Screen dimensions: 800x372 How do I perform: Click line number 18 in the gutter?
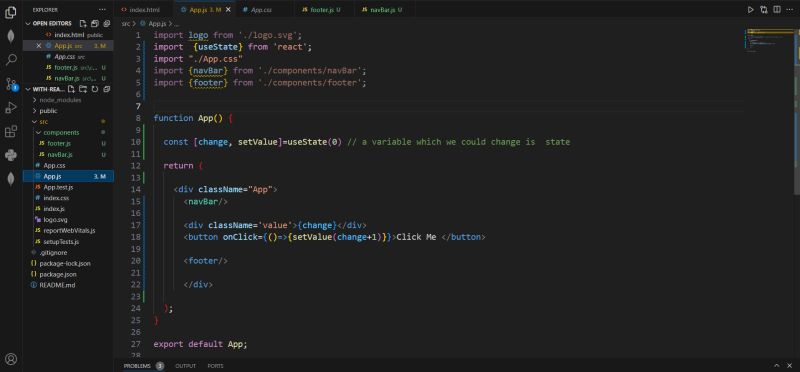click(135, 237)
